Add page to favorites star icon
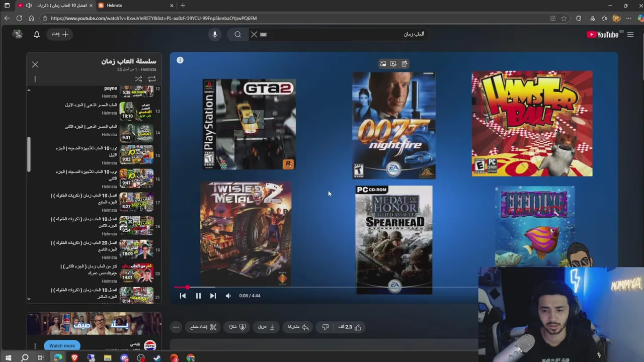 pyautogui.click(x=564, y=18)
